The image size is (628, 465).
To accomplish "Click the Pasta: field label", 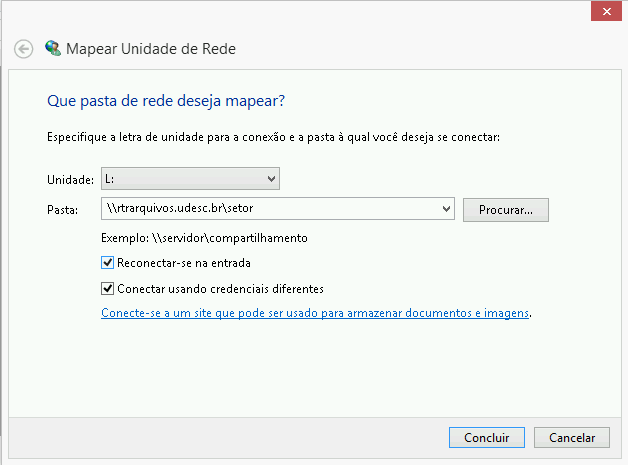I will point(62,210).
